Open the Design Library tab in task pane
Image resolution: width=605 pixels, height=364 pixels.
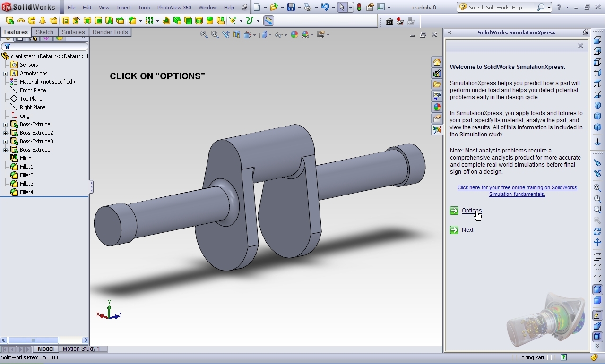pyautogui.click(x=437, y=74)
